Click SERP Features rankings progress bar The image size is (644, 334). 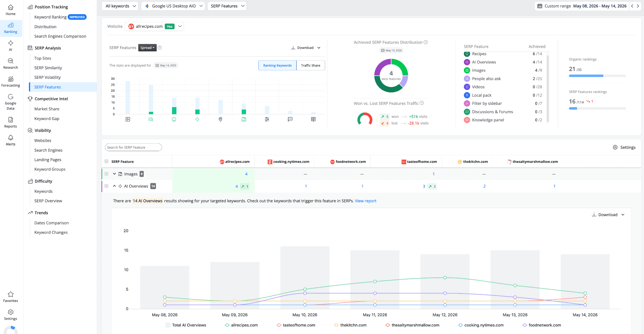[x=597, y=108]
